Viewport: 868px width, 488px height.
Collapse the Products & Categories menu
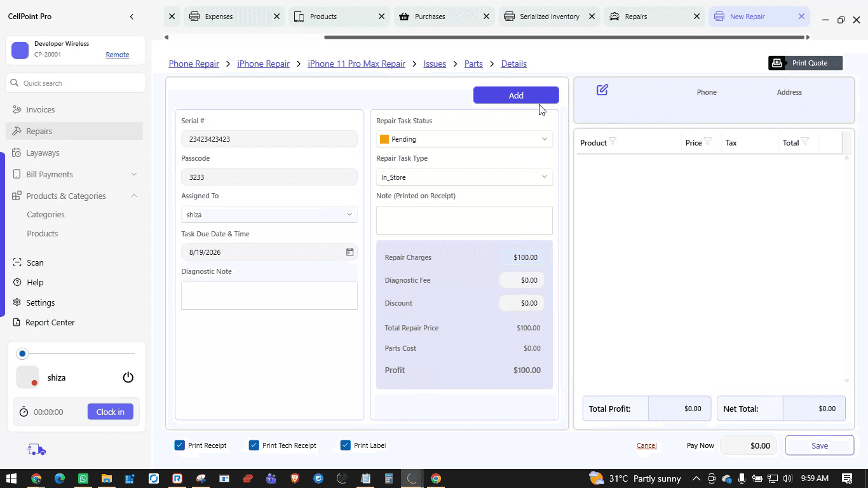pyautogui.click(x=133, y=196)
